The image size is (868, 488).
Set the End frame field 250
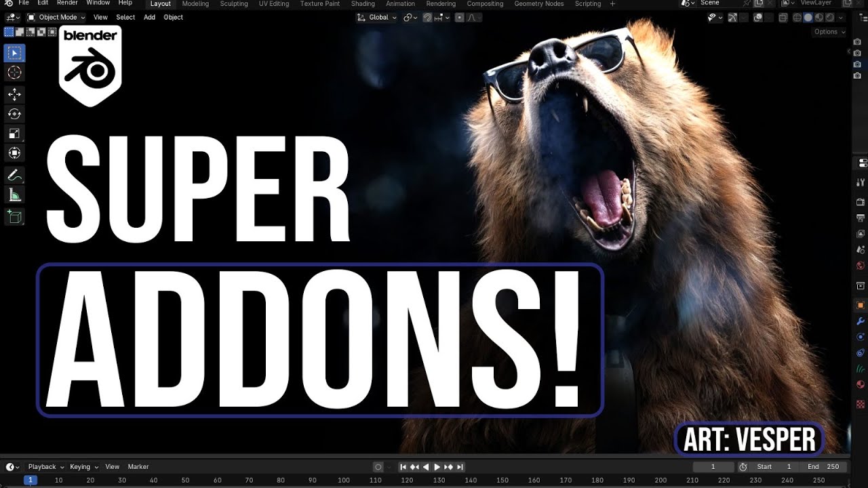click(823, 467)
